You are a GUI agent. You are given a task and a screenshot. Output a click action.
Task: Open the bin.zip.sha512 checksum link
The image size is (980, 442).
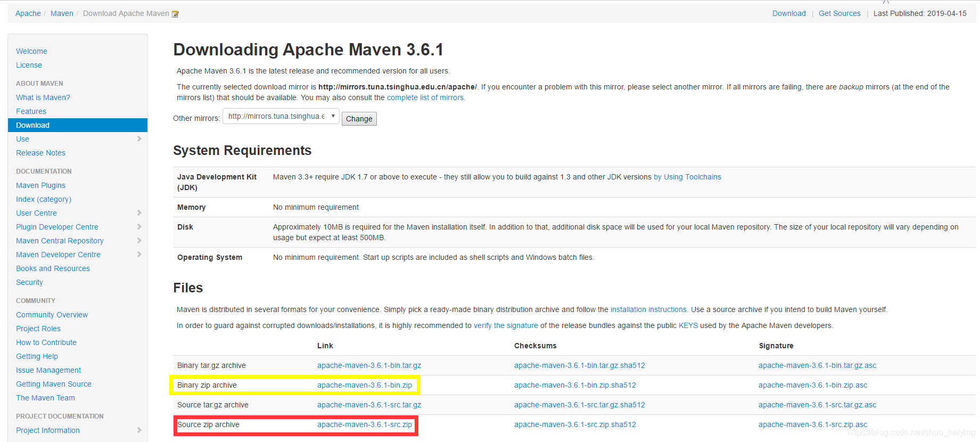pyautogui.click(x=575, y=385)
